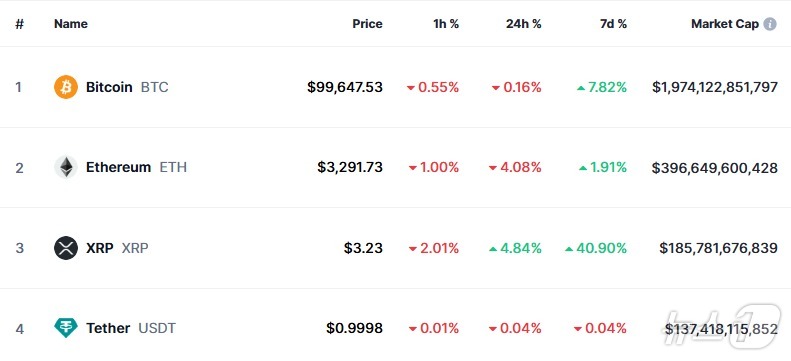
Task: Open the Ethereum coin page link
Action: [120, 167]
